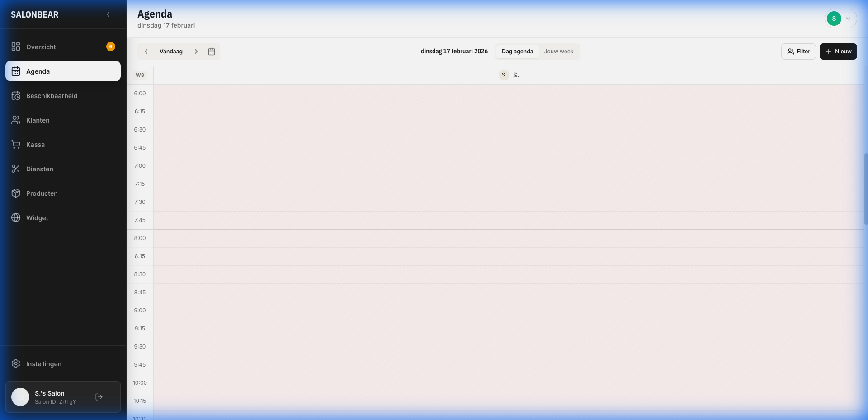This screenshot has height=420, width=868.
Task: Open the date picker calendar icon
Action: [x=211, y=52]
